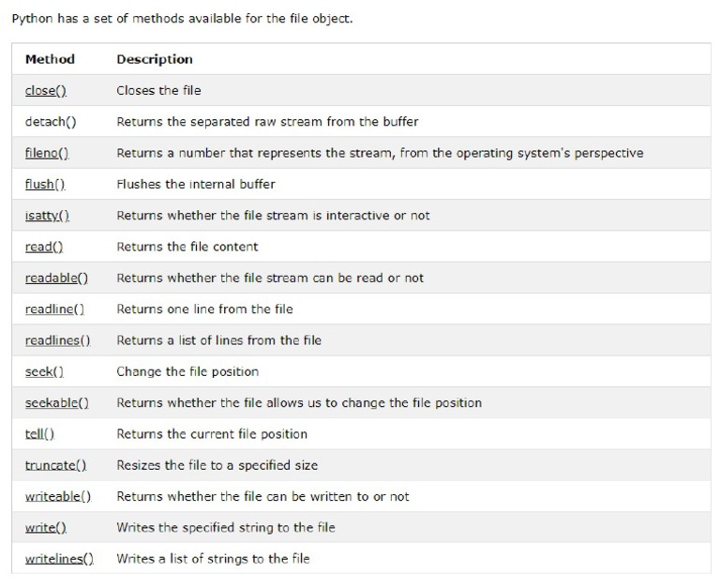
Task: Open the truncate() method link
Action: point(55,465)
